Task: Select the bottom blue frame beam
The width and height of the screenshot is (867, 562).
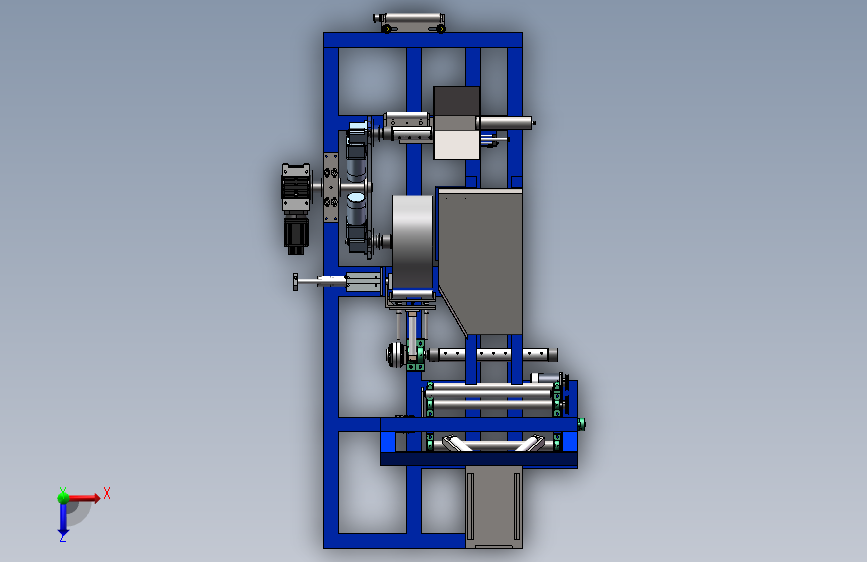Action: 394,541
